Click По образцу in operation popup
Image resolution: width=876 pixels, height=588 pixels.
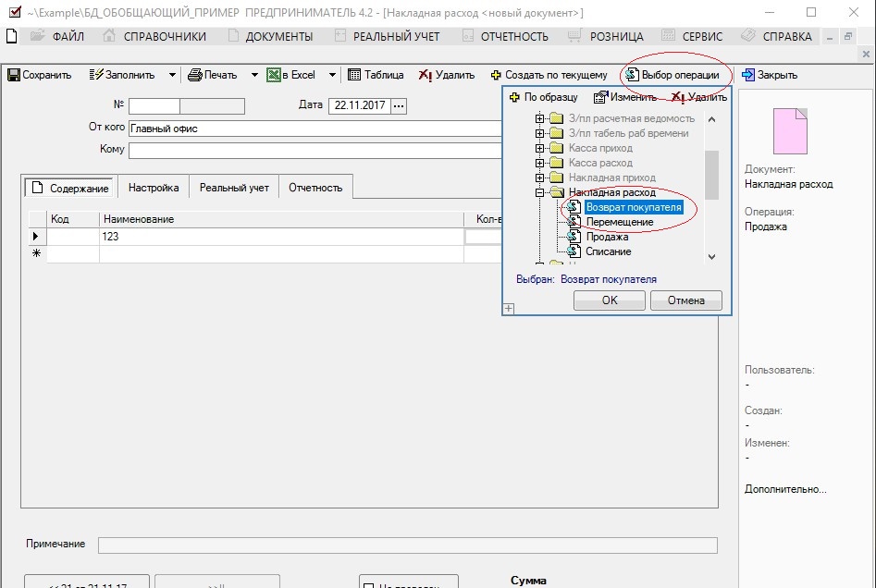[x=544, y=97]
